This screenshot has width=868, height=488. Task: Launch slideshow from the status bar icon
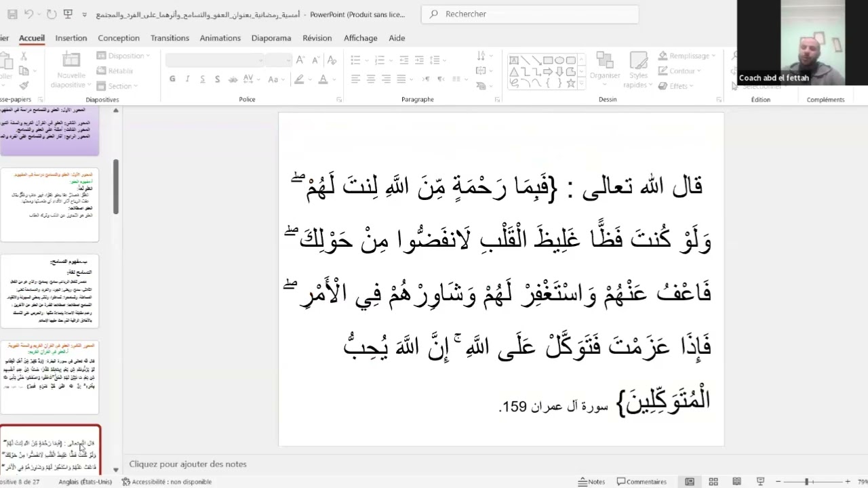tap(761, 482)
